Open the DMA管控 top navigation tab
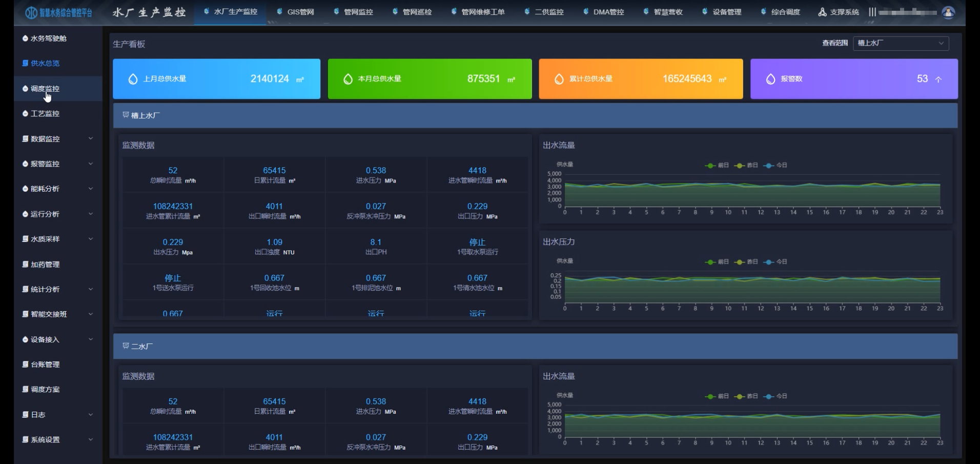 (x=604, y=12)
